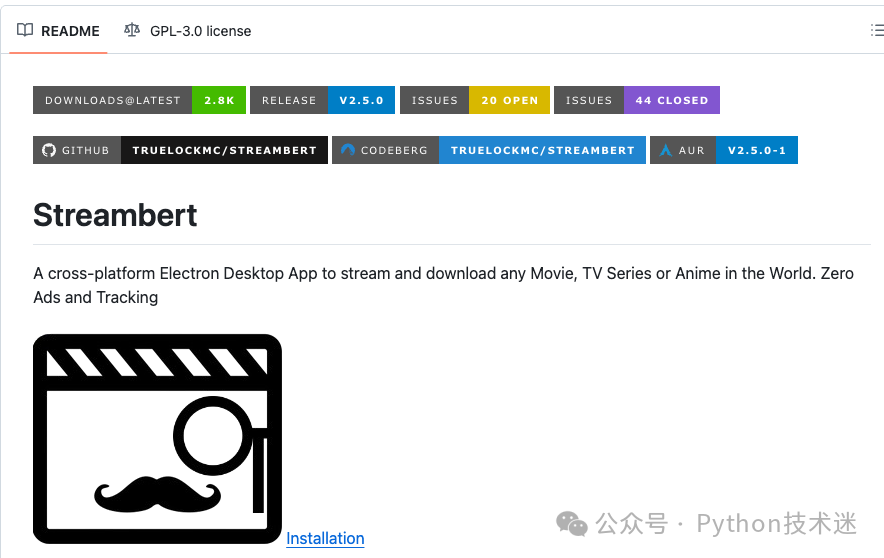
Task: Click the license scale icon
Action: [x=132, y=30]
